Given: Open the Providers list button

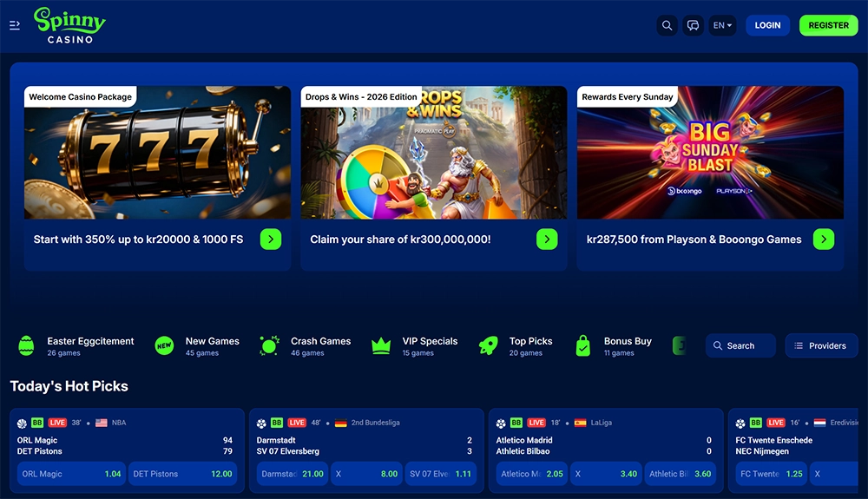Looking at the screenshot, I should (821, 345).
